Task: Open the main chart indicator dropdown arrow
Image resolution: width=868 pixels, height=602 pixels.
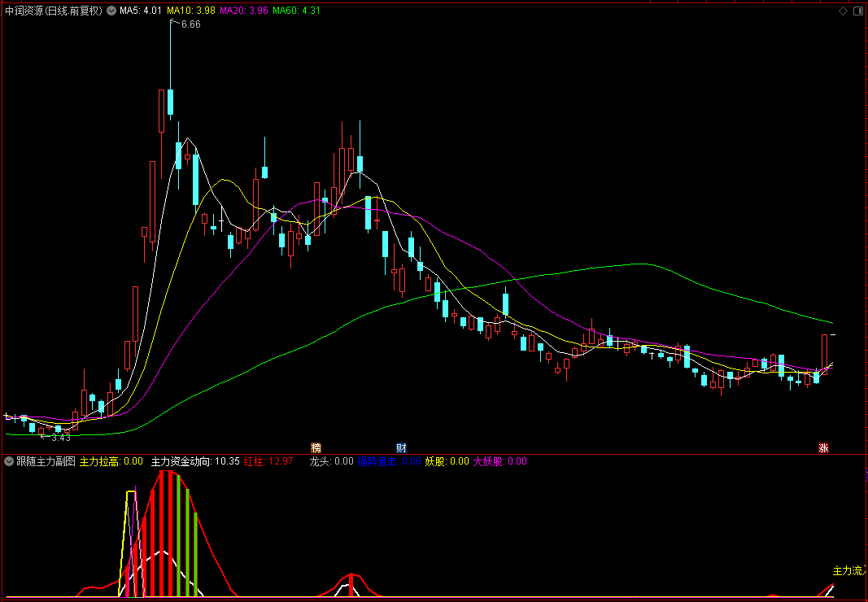Action: (111, 11)
